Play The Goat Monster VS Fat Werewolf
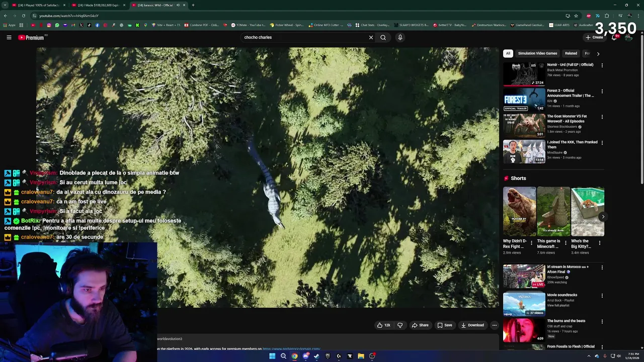Image resolution: width=644 pixels, height=362 pixels. point(524,126)
